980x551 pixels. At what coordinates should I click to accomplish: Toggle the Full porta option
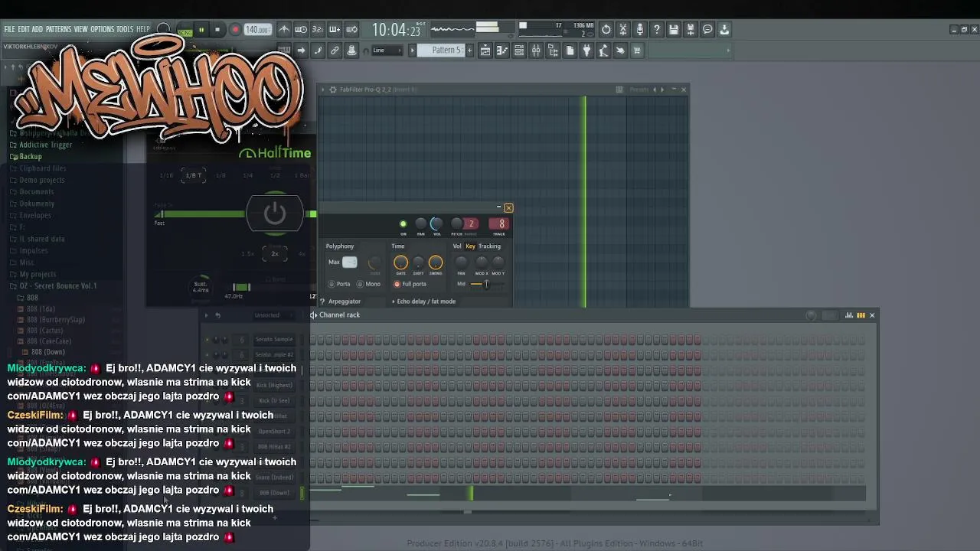point(410,284)
